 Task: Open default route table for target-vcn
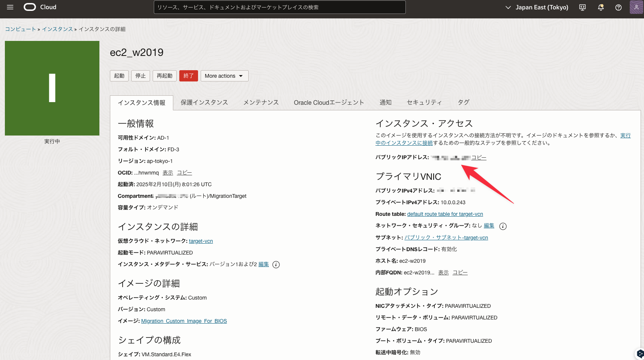pyautogui.click(x=445, y=214)
